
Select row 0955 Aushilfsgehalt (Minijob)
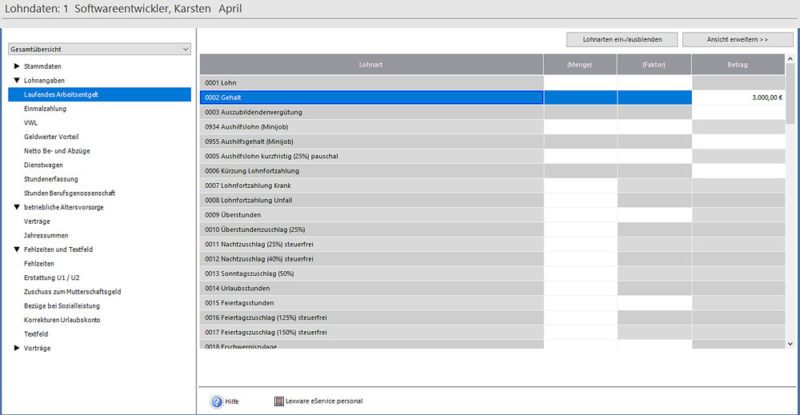[x=371, y=141]
